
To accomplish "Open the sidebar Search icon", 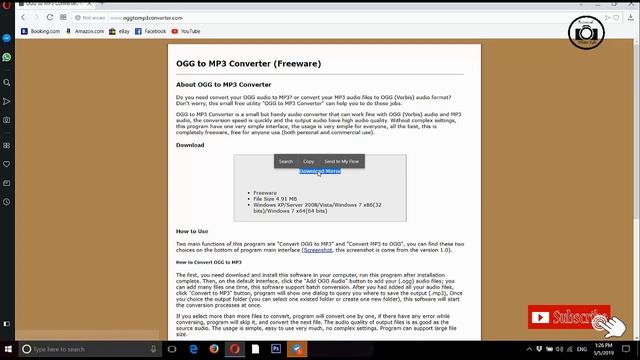I will [x=7, y=82].
